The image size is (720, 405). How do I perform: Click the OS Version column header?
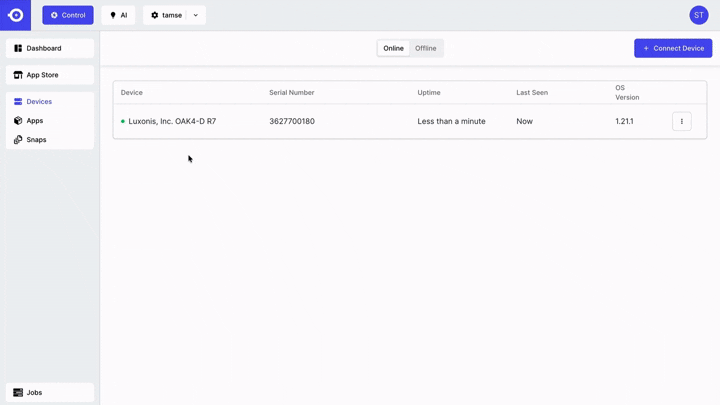[627, 92]
